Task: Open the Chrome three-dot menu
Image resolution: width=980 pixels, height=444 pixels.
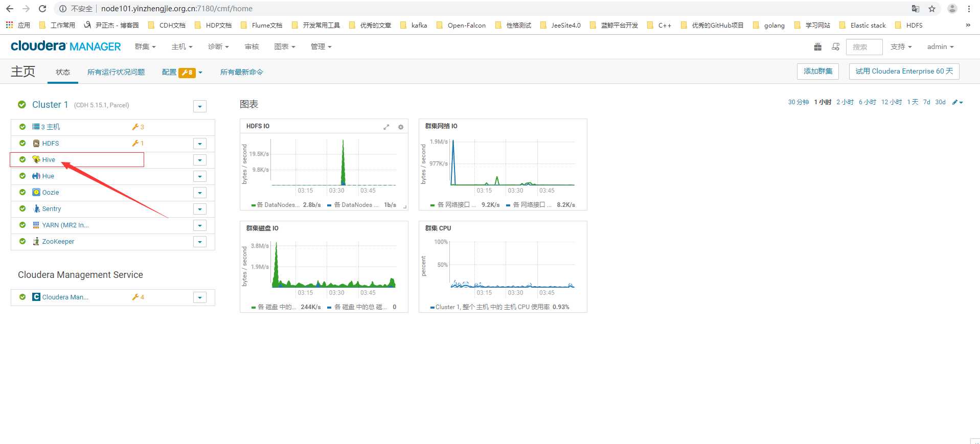Action: pyautogui.click(x=969, y=9)
